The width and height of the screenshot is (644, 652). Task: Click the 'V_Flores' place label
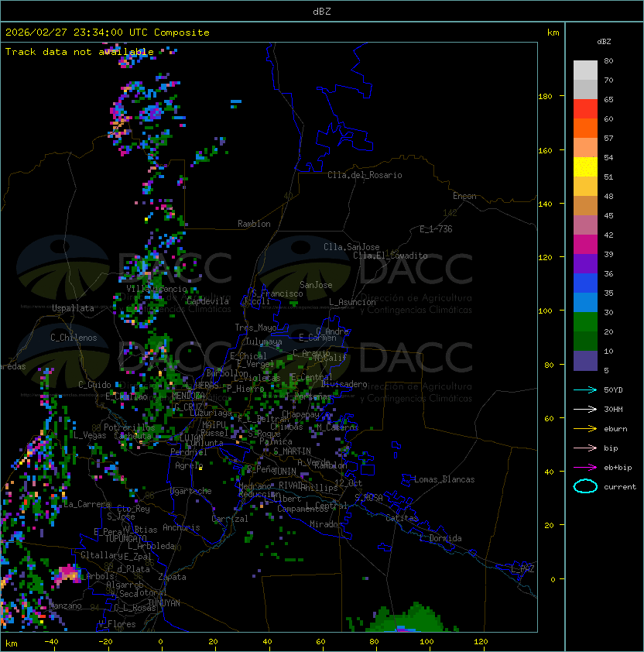pos(117,624)
